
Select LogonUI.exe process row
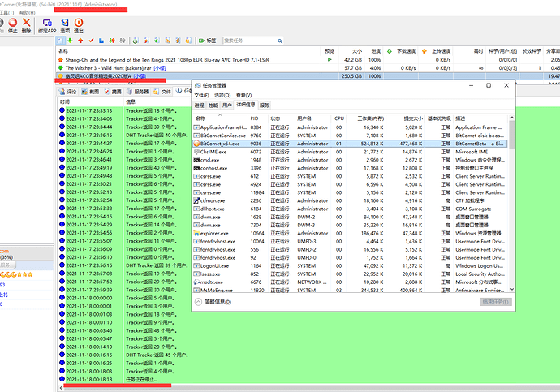click(351, 265)
